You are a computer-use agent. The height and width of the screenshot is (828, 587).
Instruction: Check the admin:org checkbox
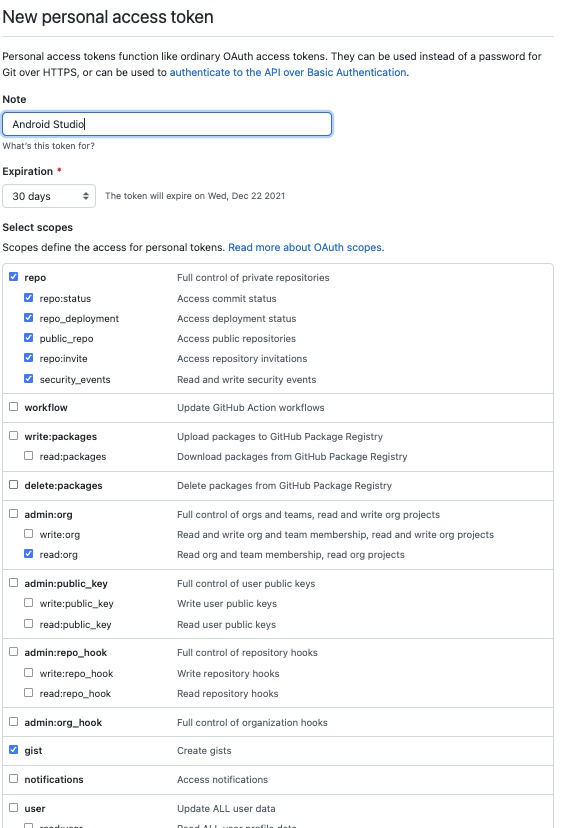[x=14, y=514]
